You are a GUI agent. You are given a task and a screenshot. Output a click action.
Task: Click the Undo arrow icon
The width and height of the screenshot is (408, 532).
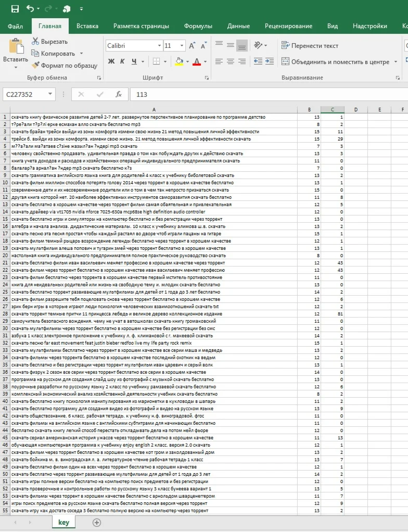click(x=30, y=8)
